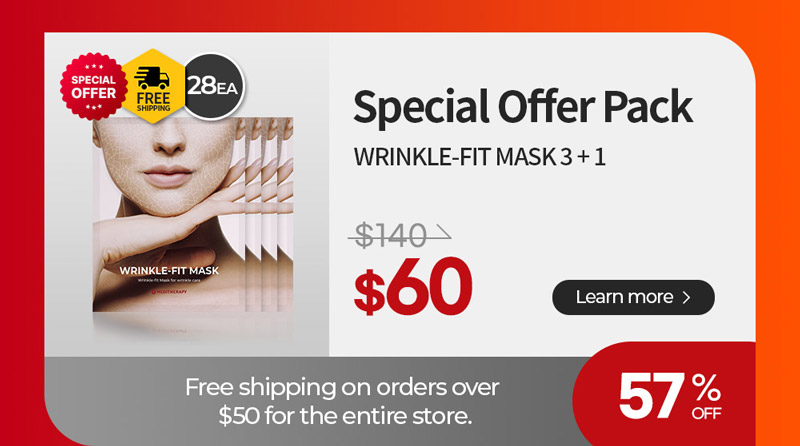Click the delivery truck icon
800x446 pixels.
coord(152,79)
